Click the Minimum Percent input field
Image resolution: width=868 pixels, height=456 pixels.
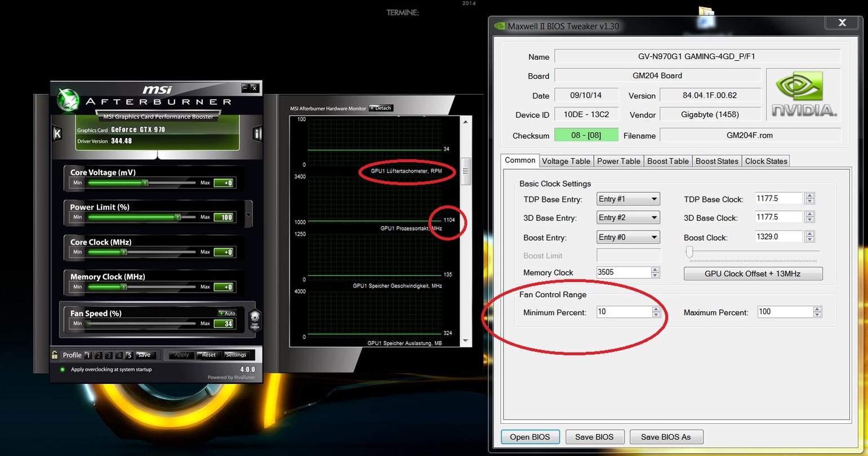point(624,312)
